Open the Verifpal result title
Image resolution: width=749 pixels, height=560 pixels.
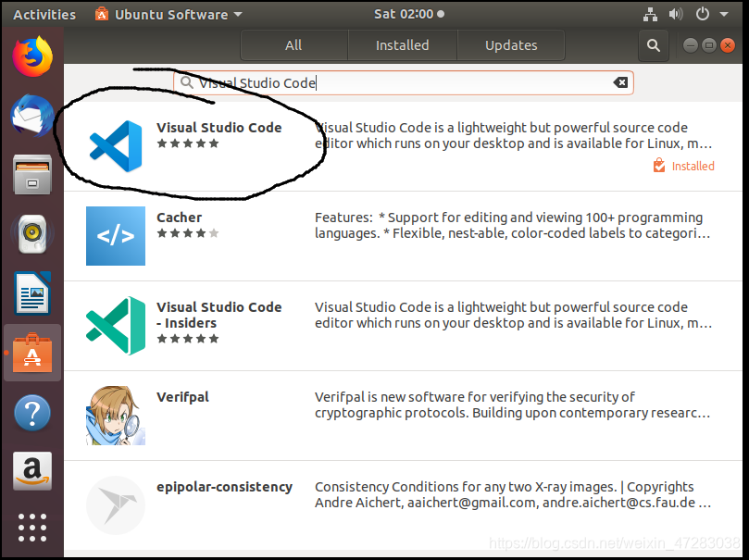(183, 397)
